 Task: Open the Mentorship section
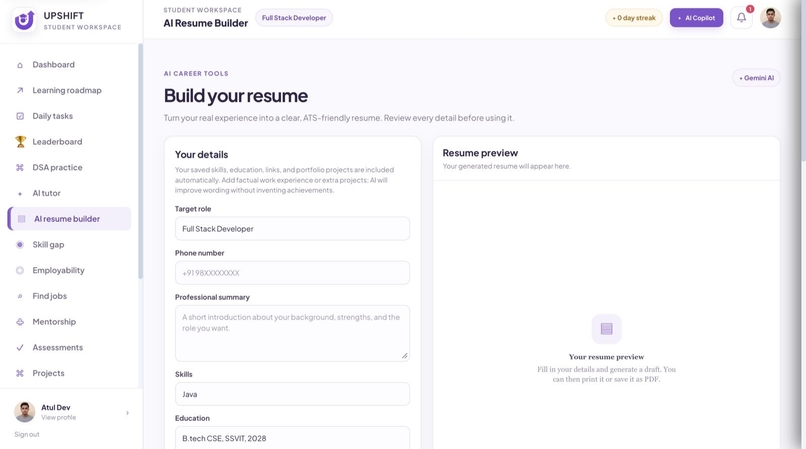(x=69, y=322)
